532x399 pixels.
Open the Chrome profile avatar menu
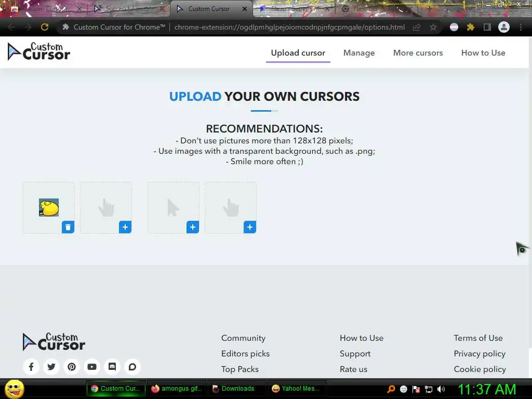point(504,27)
